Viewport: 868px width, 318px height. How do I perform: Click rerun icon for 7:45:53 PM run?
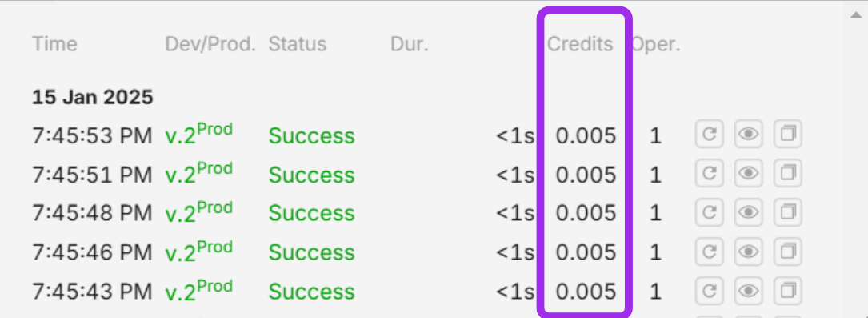[709, 134]
